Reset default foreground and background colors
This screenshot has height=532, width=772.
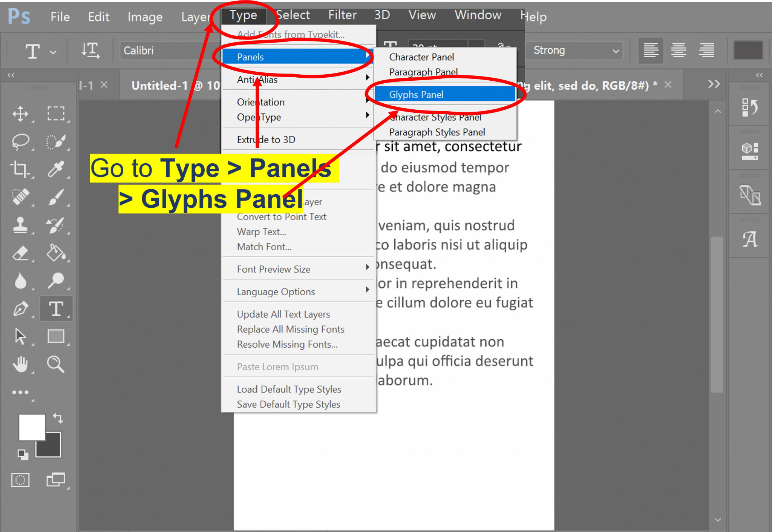pos(23,455)
